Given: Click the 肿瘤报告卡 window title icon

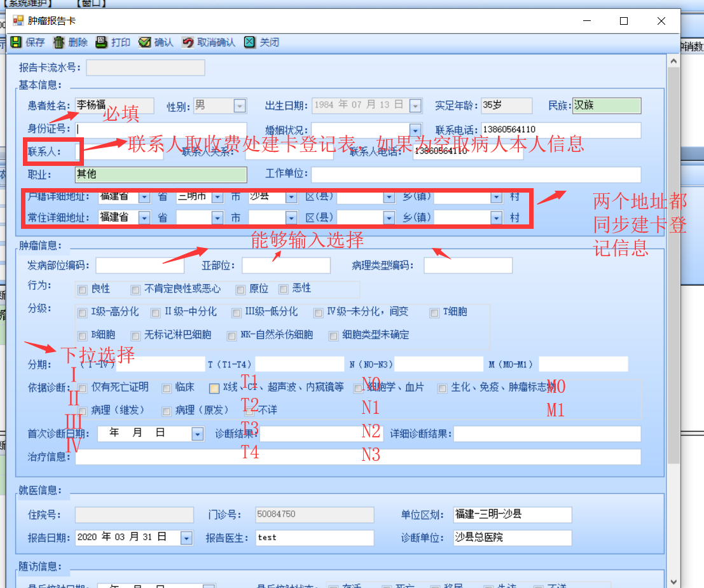Looking at the screenshot, I should (18, 20).
